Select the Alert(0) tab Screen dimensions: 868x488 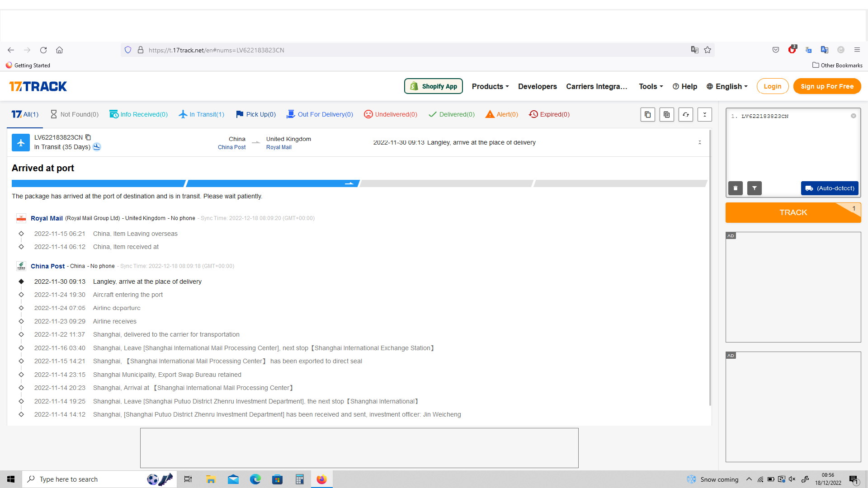click(x=501, y=114)
